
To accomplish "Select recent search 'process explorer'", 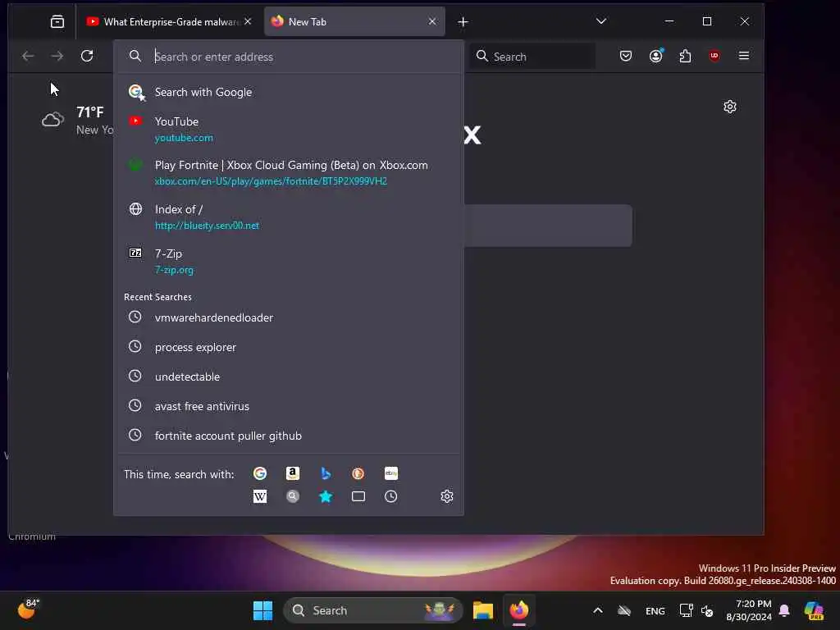I will [x=289, y=347].
